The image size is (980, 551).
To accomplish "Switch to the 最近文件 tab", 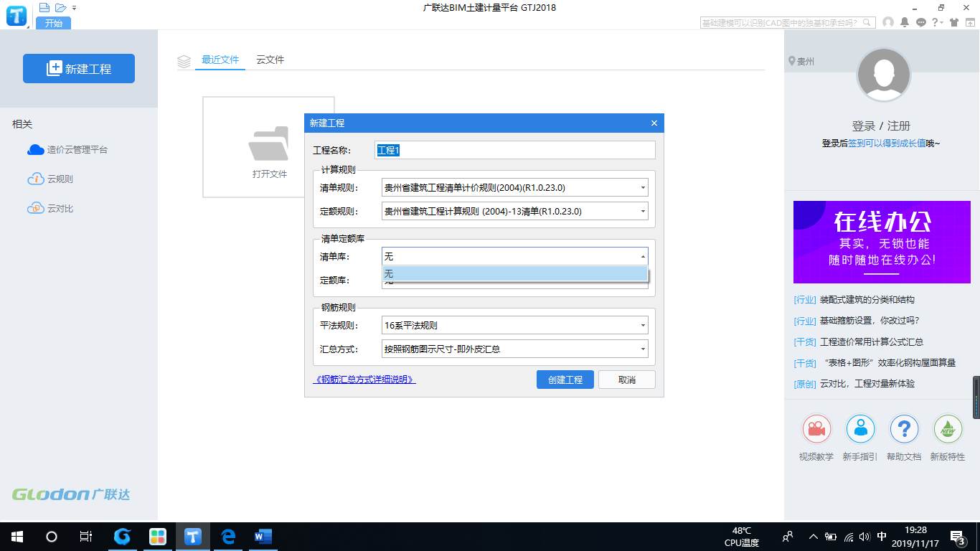I will click(x=220, y=60).
